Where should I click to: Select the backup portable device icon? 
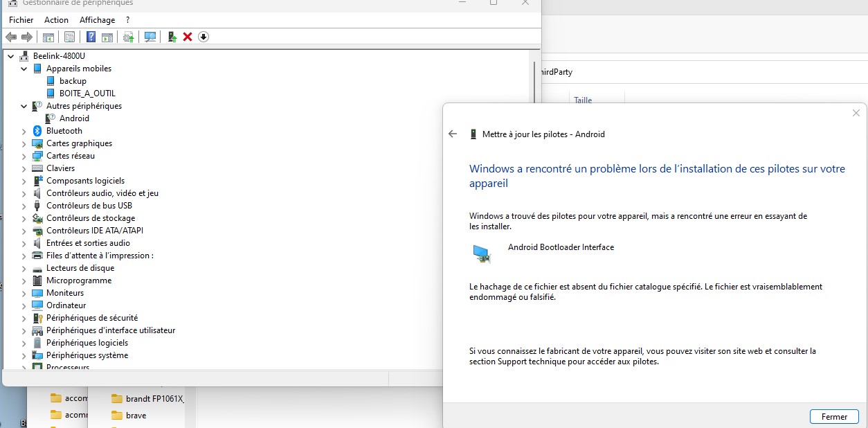(x=51, y=81)
